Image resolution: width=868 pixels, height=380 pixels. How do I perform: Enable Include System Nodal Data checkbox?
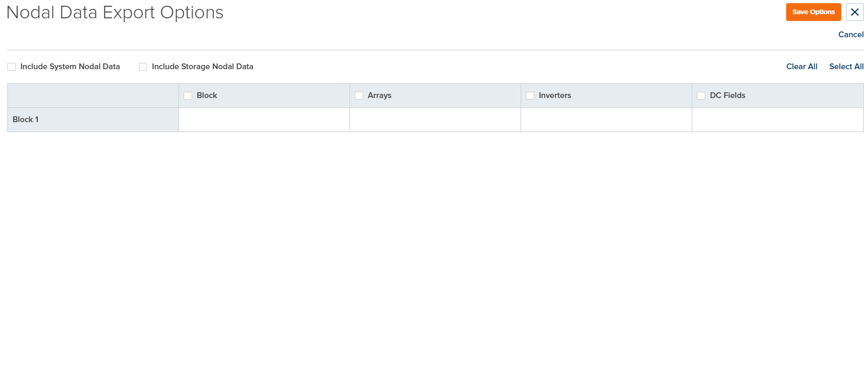click(x=12, y=67)
